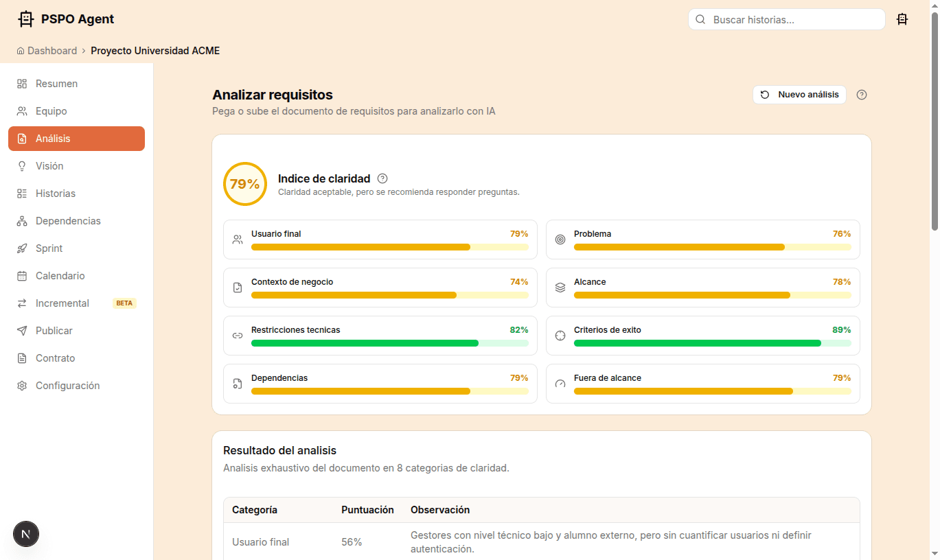
Task: Click the Alcance layers icon
Action: pyautogui.click(x=560, y=287)
